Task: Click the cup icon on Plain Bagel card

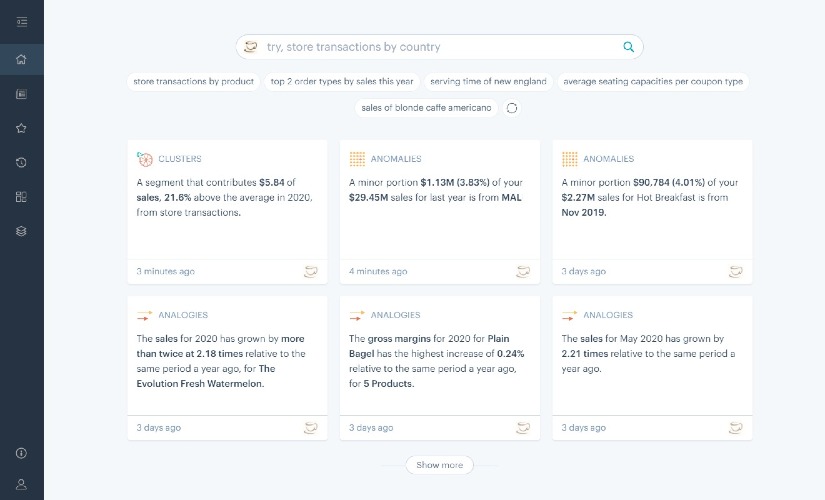Action: coord(523,428)
